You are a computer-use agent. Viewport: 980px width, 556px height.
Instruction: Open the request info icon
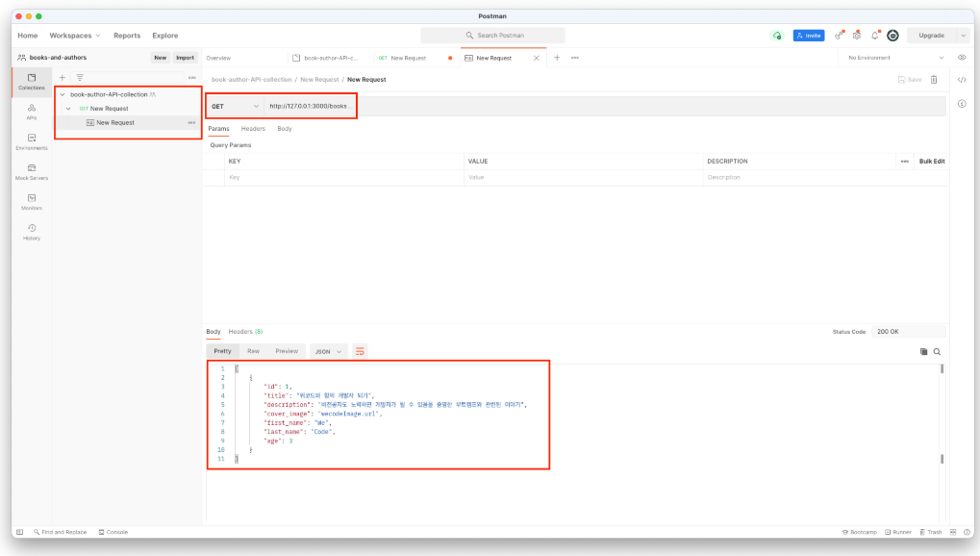pyautogui.click(x=962, y=104)
